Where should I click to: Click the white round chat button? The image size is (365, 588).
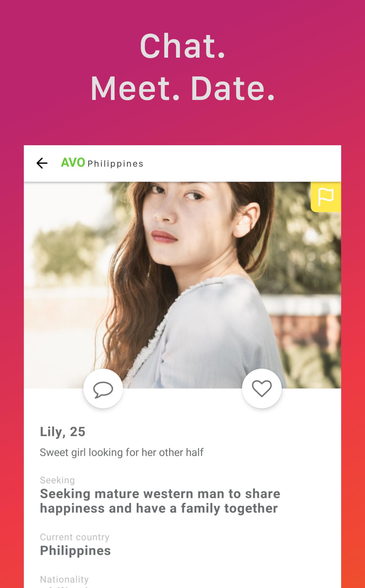[103, 388]
